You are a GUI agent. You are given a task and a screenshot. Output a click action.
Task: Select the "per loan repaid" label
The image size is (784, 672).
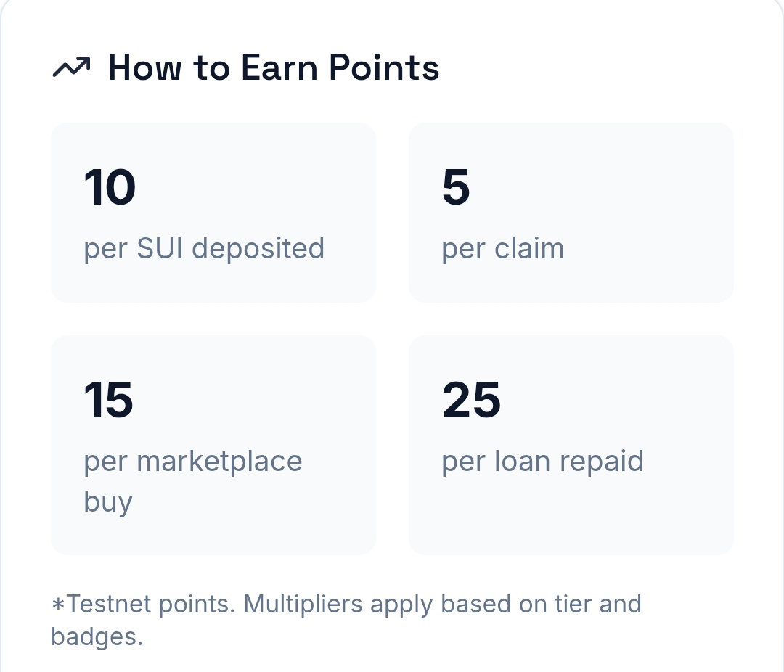[542, 462]
